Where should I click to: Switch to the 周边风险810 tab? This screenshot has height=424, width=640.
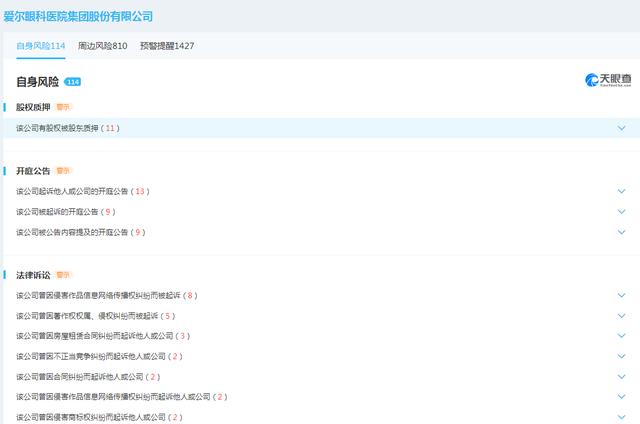(102, 46)
